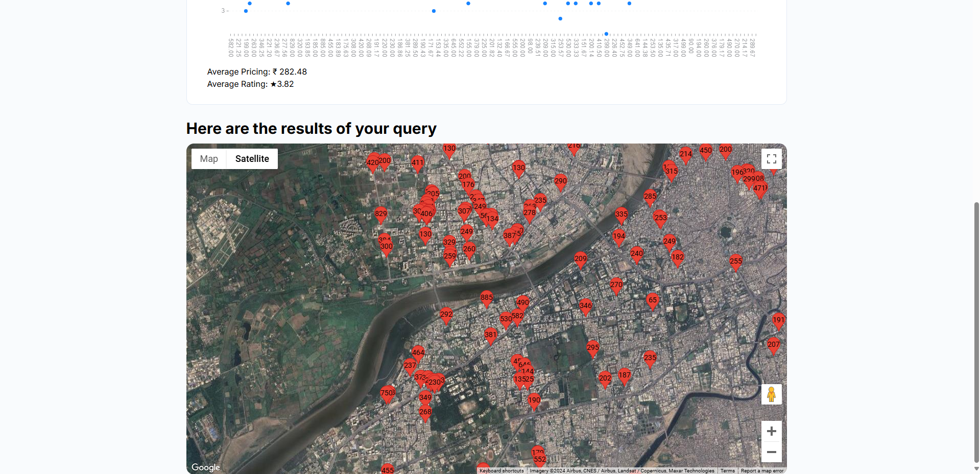Click the Street View pegman icon
Screen dimensions: 980x474
[772, 394]
